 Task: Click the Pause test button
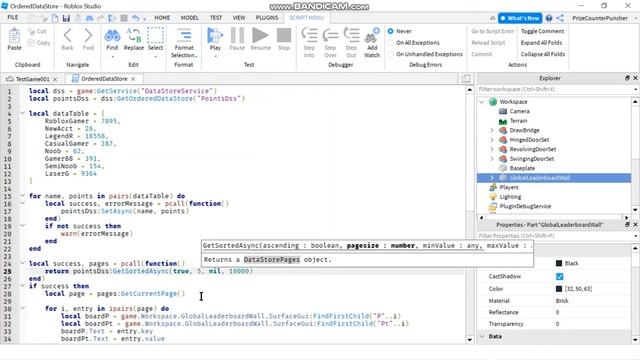click(x=237, y=36)
